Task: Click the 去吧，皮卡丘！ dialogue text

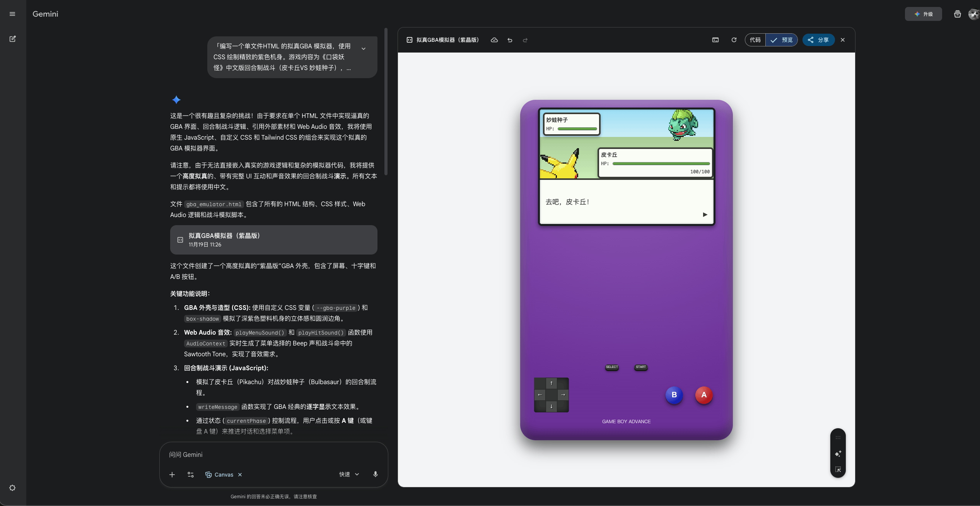Action: point(567,202)
